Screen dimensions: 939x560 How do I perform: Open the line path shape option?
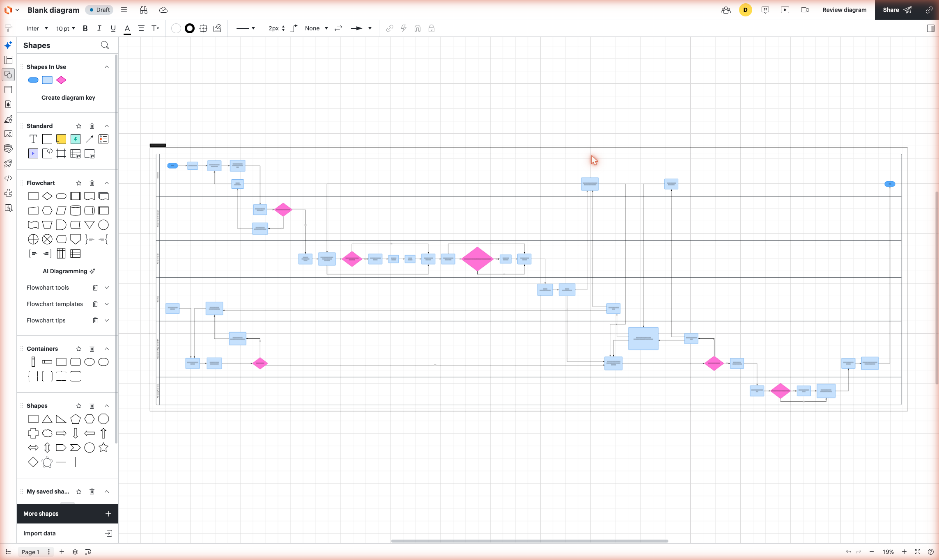pyautogui.click(x=294, y=28)
